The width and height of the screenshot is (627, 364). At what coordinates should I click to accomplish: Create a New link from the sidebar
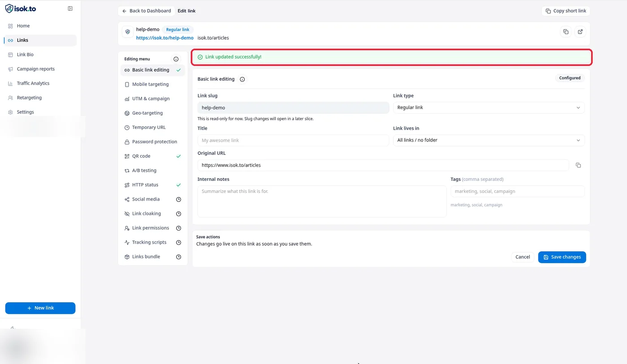pos(40,308)
